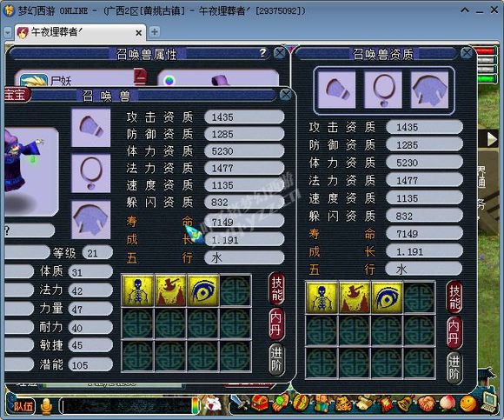Viewport: 504px width, 420px height.
Task: Click the orange fruit icon in toolbar
Action: tap(468, 403)
